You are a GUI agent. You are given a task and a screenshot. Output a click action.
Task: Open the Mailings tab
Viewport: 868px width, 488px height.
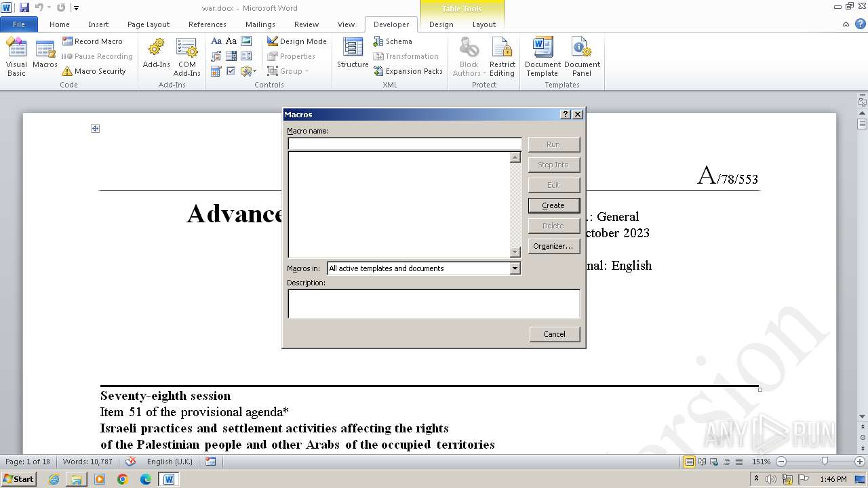(260, 24)
